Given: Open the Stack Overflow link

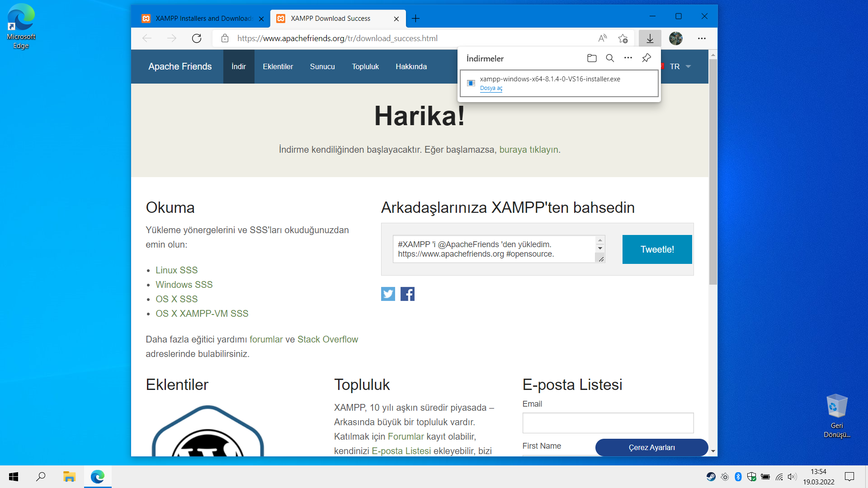Looking at the screenshot, I should pos(328,339).
